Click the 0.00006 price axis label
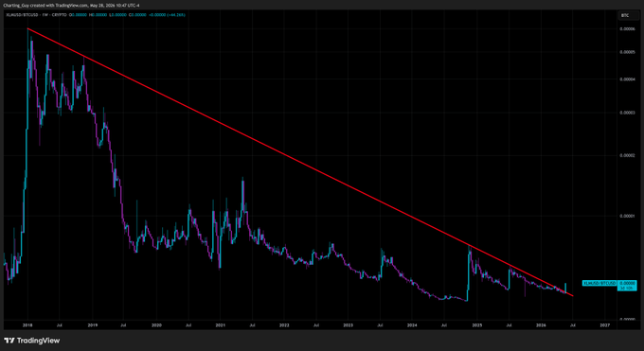Image resolution: width=644 pixels, height=351 pixels. coord(627,28)
